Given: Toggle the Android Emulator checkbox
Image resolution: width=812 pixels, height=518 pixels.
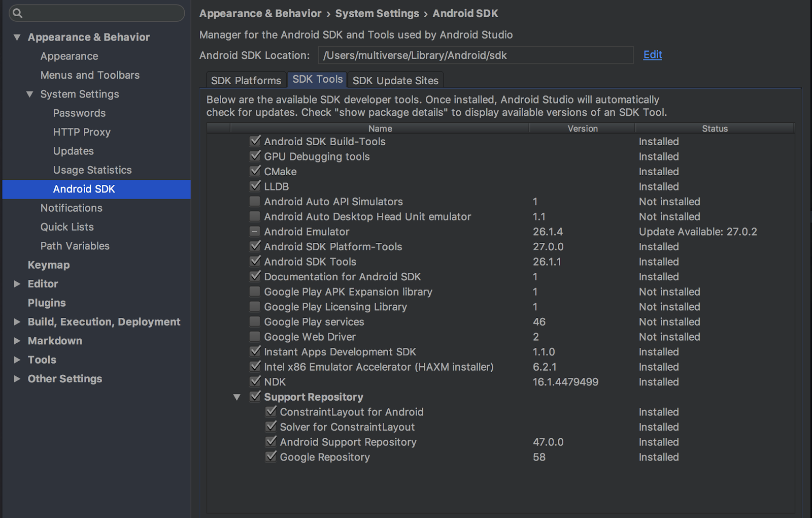Looking at the screenshot, I should 255,232.
